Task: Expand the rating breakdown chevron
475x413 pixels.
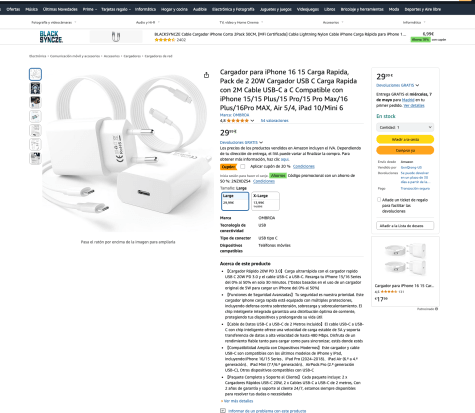Action: coord(252,121)
